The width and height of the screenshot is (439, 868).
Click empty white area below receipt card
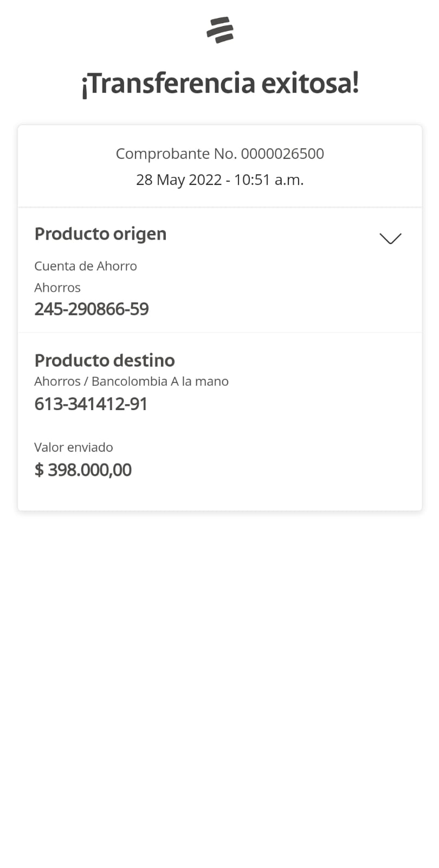(219, 678)
